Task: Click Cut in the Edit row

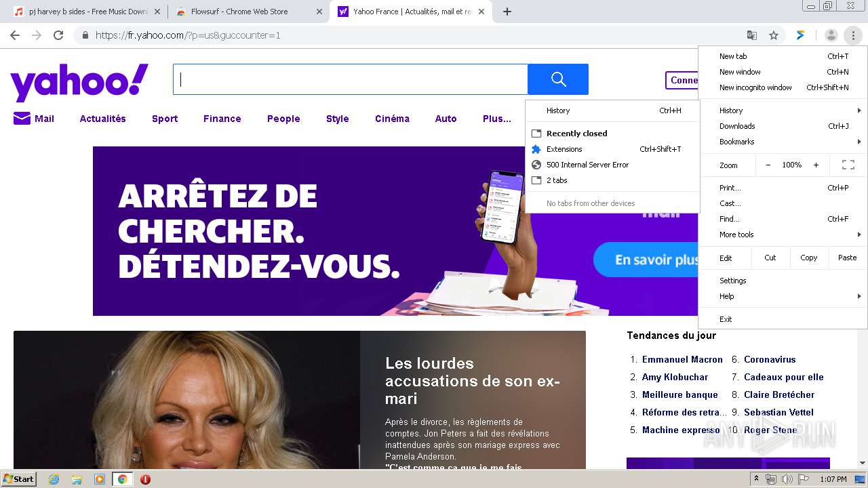Action: click(x=770, y=258)
